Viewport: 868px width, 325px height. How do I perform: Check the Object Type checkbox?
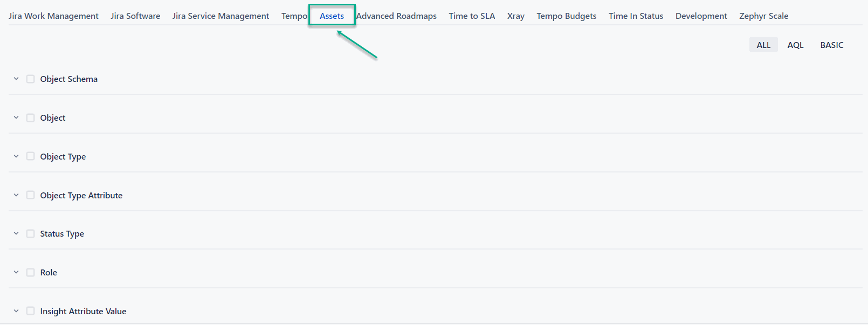click(31, 156)
